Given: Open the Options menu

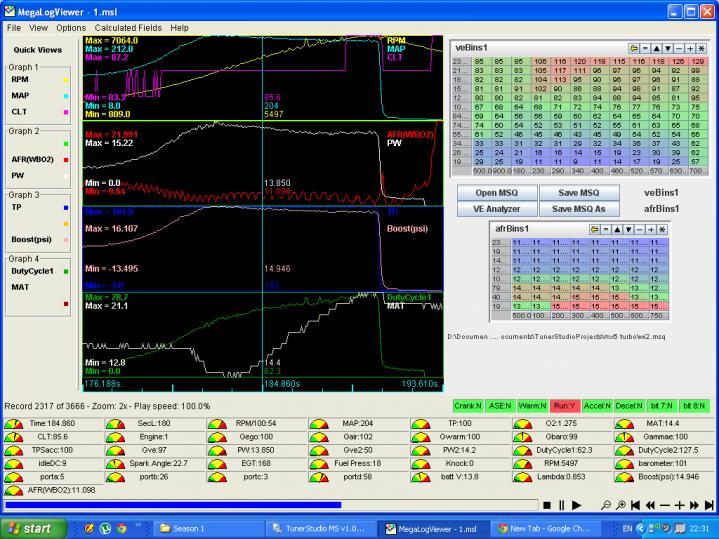Looking at the screenshot, I should (69, 28).
